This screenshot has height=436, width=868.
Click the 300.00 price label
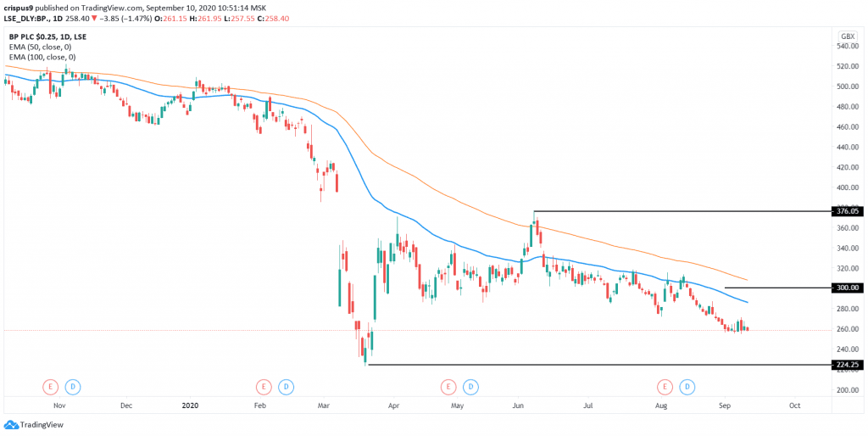[847, 288]
